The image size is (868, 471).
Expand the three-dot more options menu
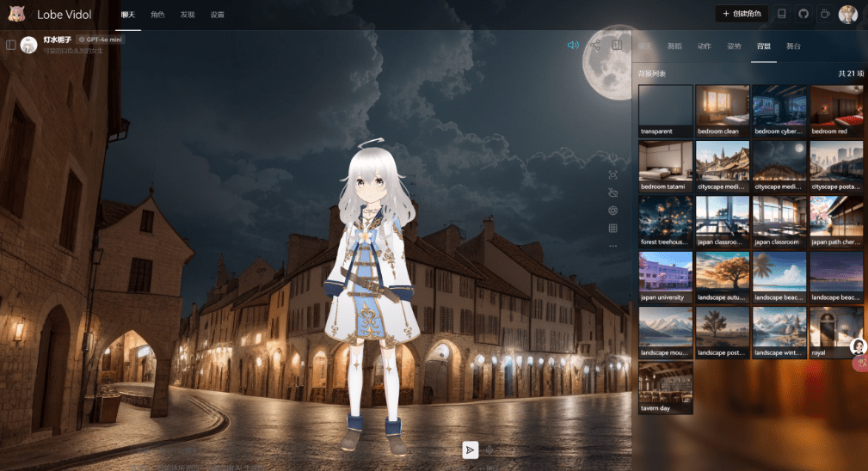click(x=613, y=246)
